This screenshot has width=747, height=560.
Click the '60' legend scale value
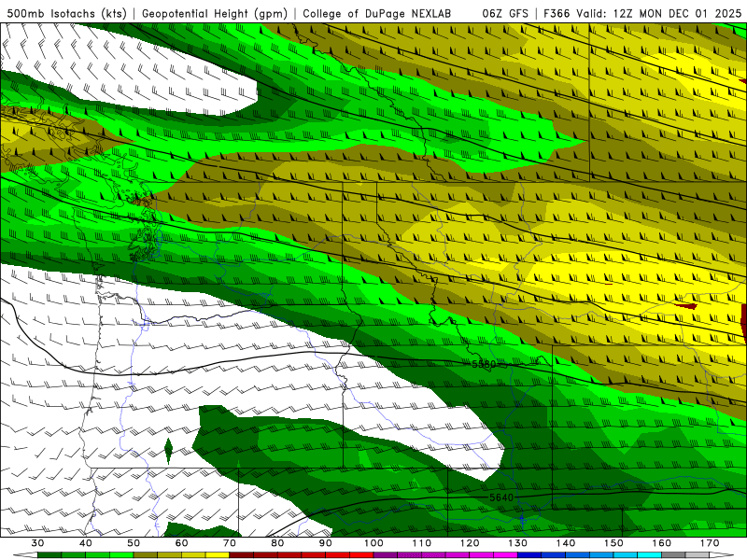pyautogui.click(x=181, y=543)
